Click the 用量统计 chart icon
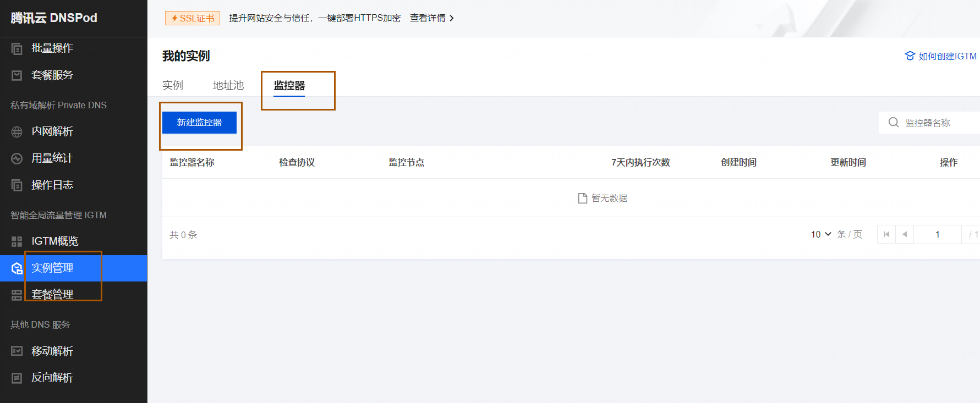This screenshot has height=403, width=980. pos(17,158)
